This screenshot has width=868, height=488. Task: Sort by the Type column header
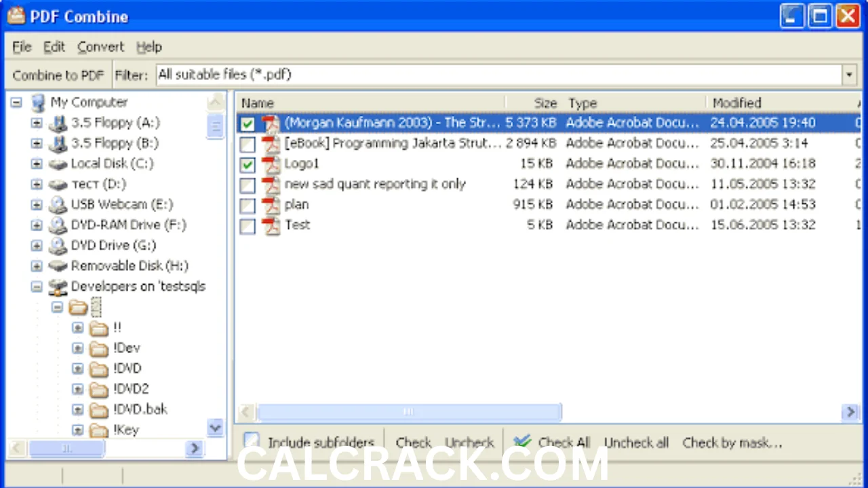coord(635,103)
